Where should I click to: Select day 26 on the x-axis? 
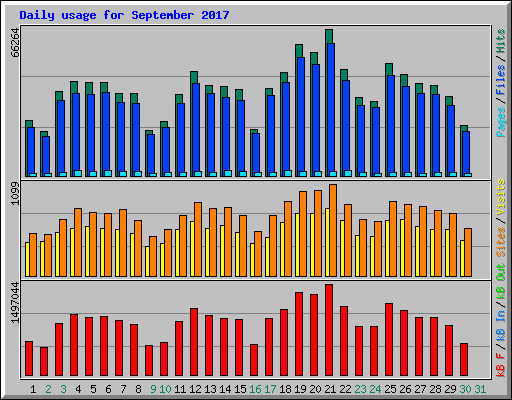(x=405, y=389)
